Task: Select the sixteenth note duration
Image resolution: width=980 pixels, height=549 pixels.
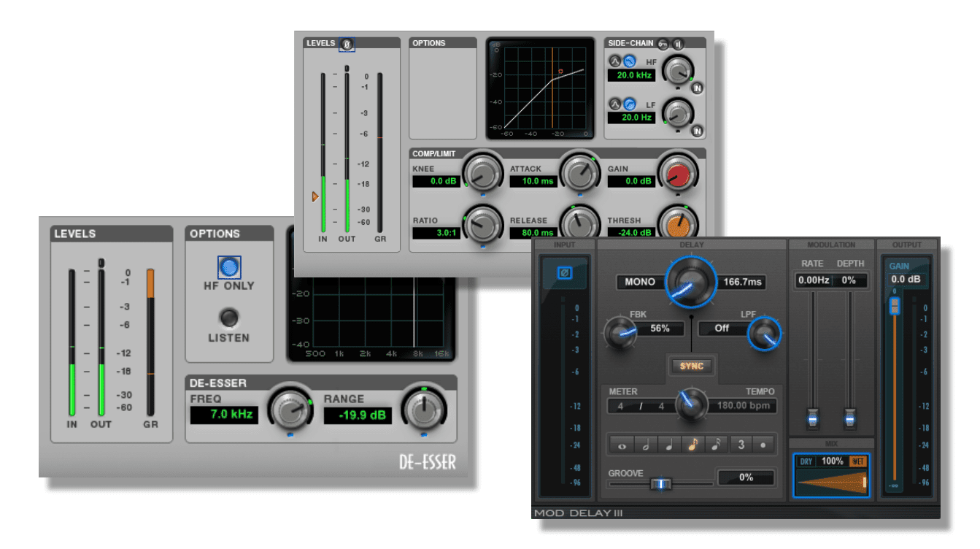Action: [x=716, y=444]
